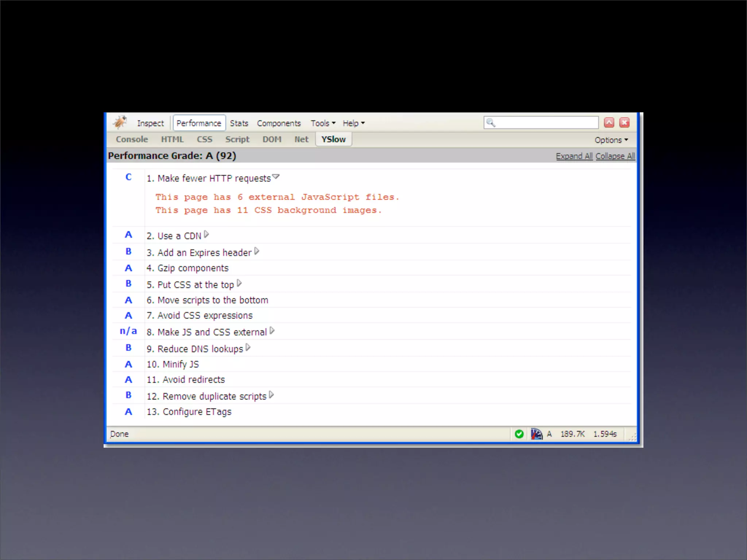
Task: Click the Expand All link
Action: tap(574, 156)
